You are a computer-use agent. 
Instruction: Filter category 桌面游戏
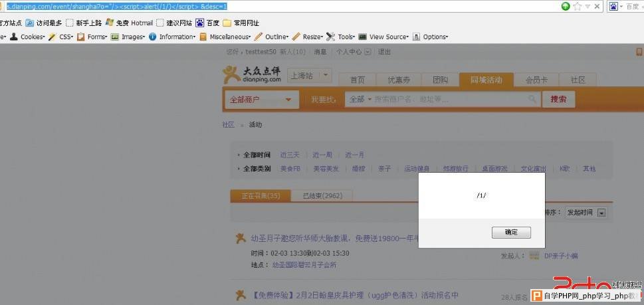coord(494,168)
